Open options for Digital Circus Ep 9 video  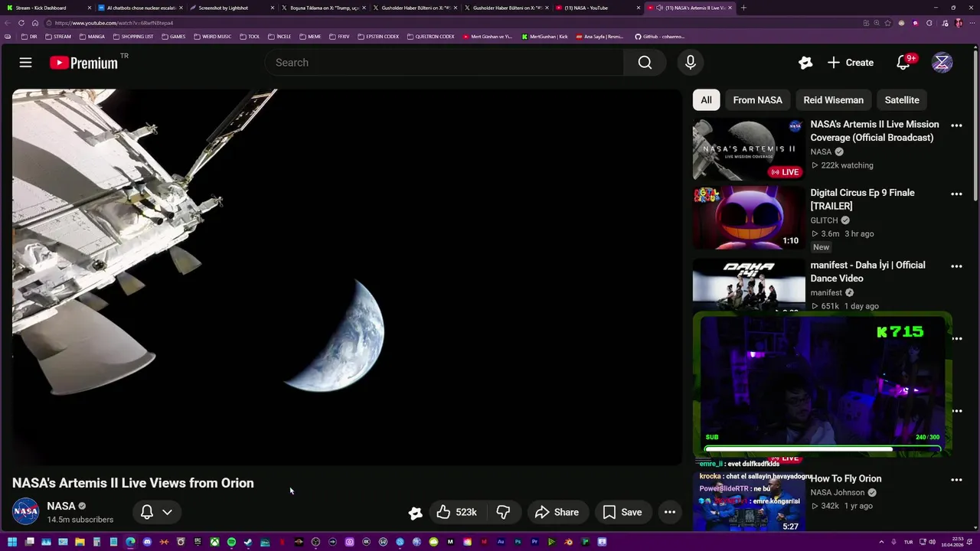956,194
